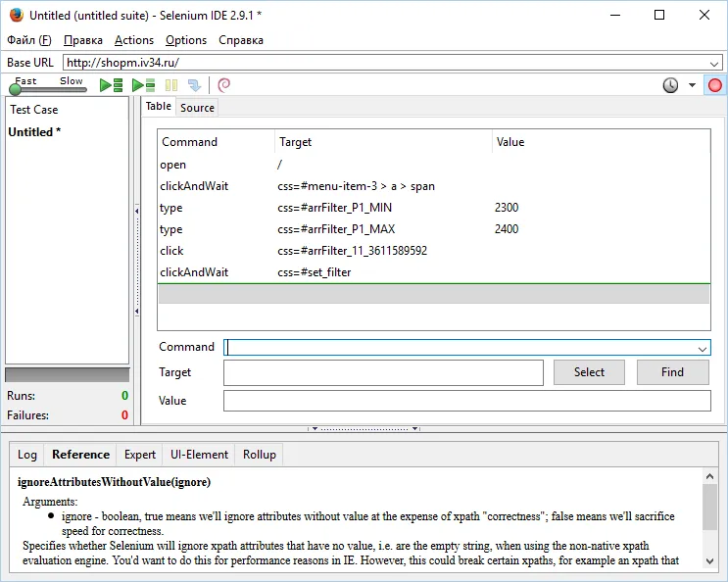Click the reference pane scrollbar thumb

point(709,507)
